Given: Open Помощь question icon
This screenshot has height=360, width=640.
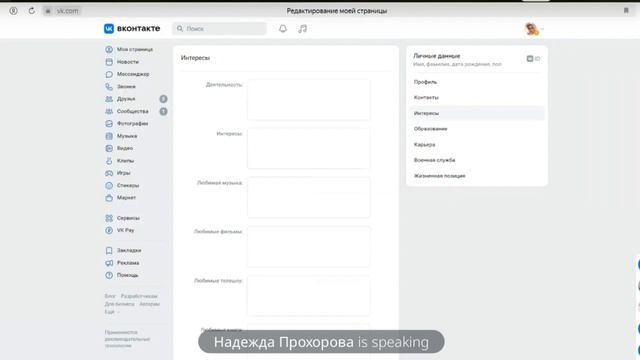Looking at the screenshot, I should click(109, 275).
